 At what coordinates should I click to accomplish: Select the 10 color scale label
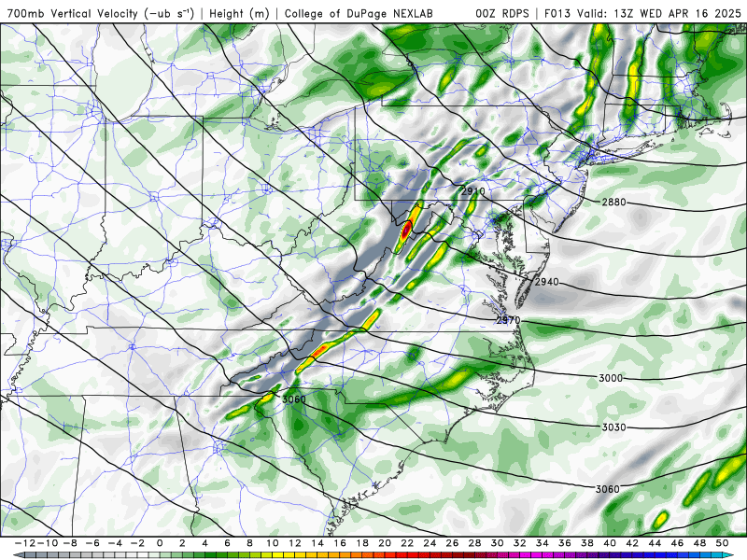(272, 543)
